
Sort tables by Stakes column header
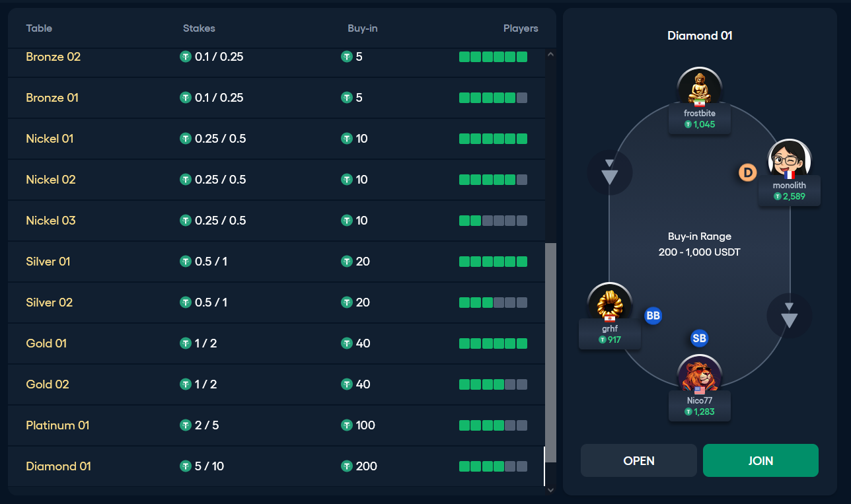[x=199, y=28]
